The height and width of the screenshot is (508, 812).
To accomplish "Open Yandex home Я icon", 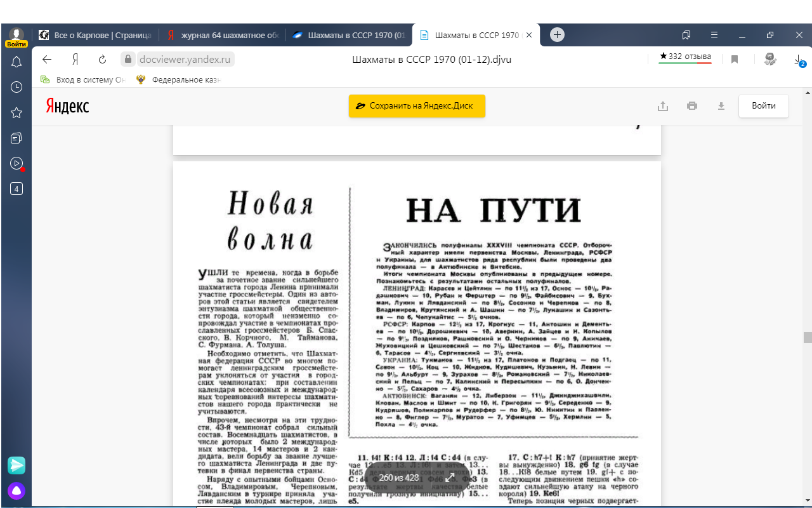I will (75, 59).
